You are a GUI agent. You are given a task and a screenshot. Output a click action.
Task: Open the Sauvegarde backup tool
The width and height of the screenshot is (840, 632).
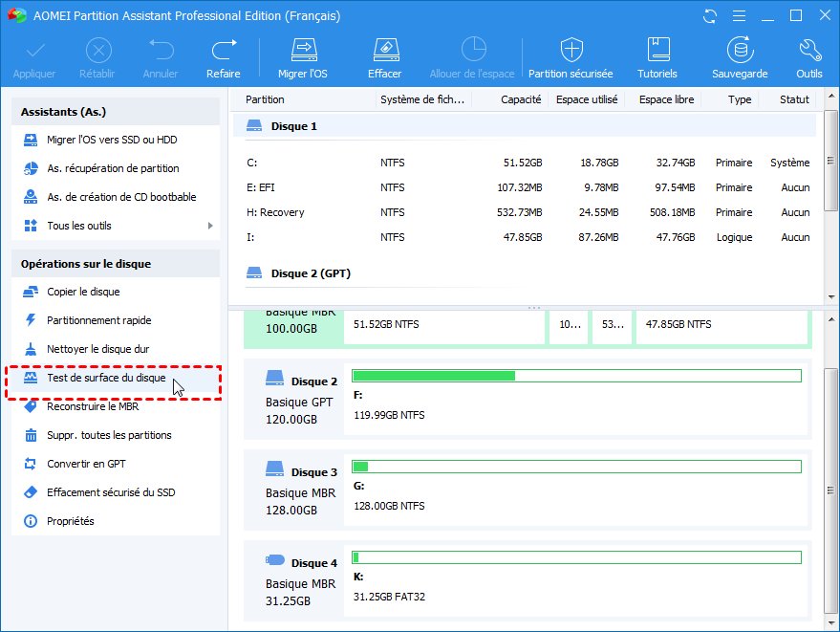[x=740, y=58]
